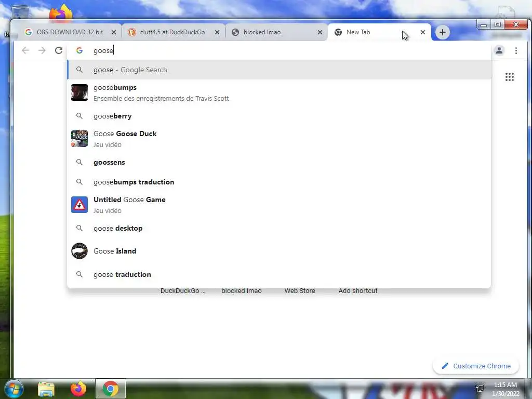Pick Untitled Goose Game suggestion
Screen dimensions: 532x399
pos(279,205)
